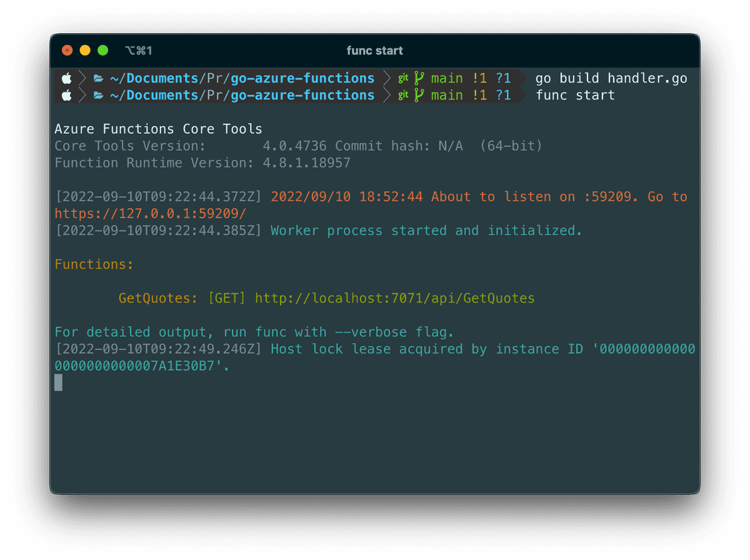Click the 'func start' command in the prompt

tap(575, 95)
